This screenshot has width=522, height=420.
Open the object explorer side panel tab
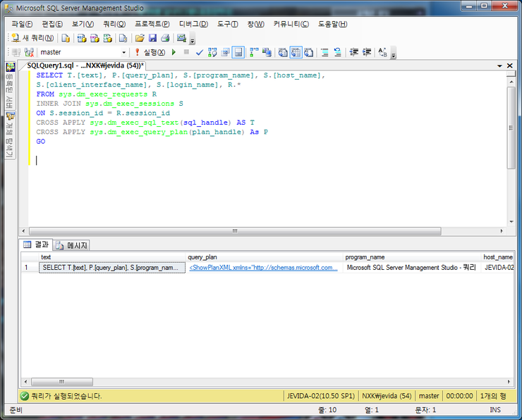[x=10, y=135]
